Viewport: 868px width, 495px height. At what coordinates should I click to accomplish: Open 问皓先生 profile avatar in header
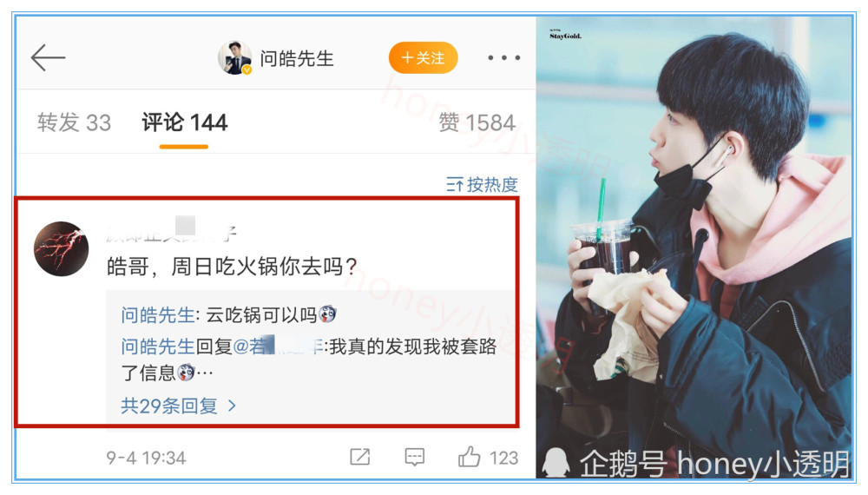click(x=234, y=57)
